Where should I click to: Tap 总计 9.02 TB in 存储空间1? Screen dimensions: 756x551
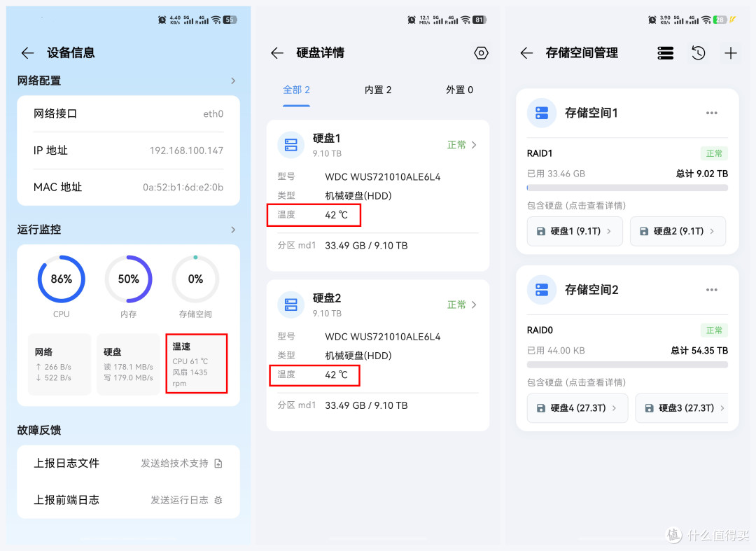click(x=701, y=174)
